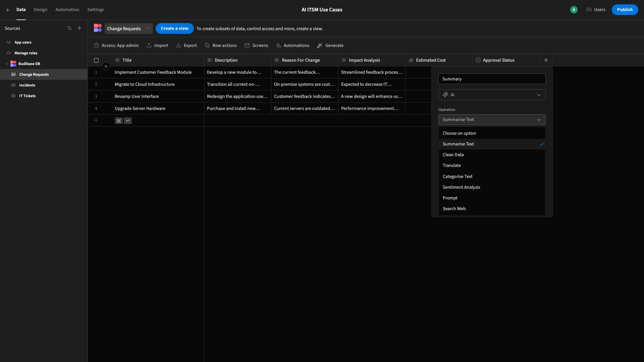Click the Budibase logo beside Change Requests
644x362 pixels.
click(98, 28)
